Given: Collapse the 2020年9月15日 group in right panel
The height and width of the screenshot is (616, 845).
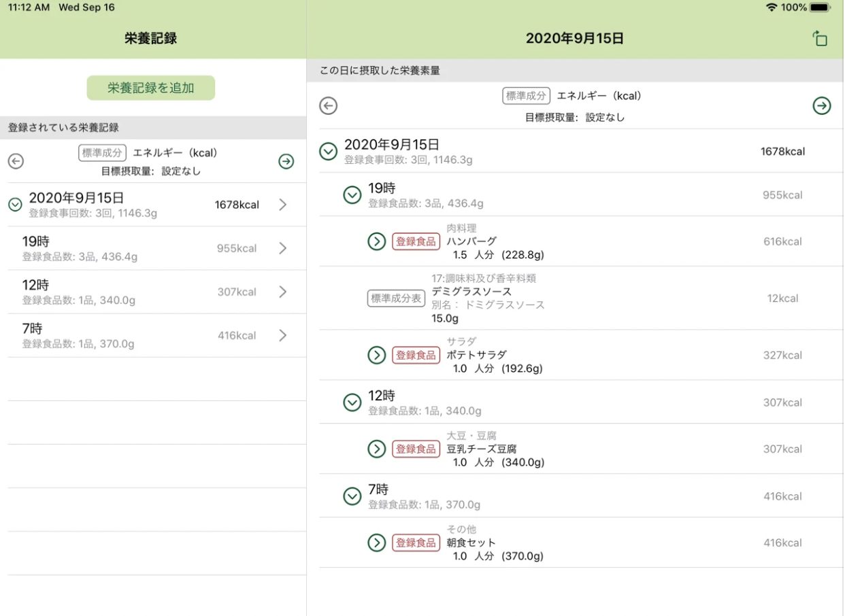Looking at the screenshot, I should [329, 151].
